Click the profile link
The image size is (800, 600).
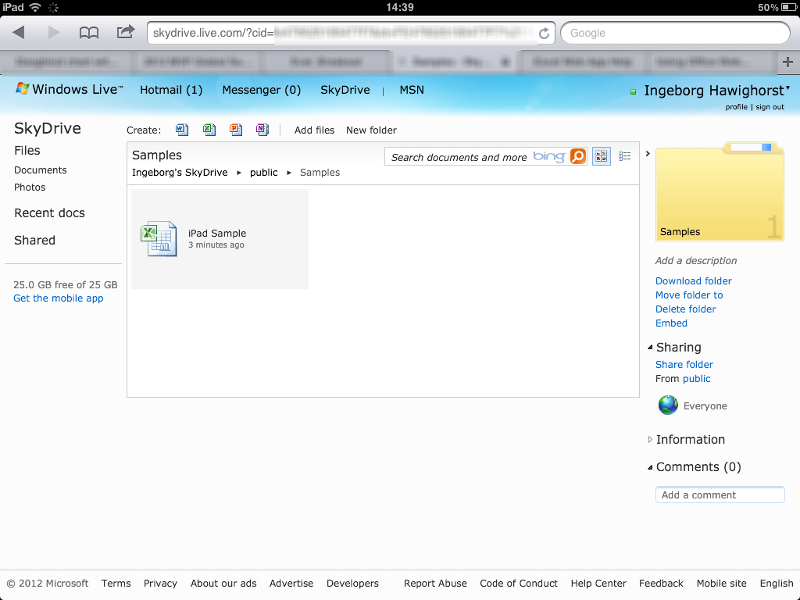coord(736,107)
